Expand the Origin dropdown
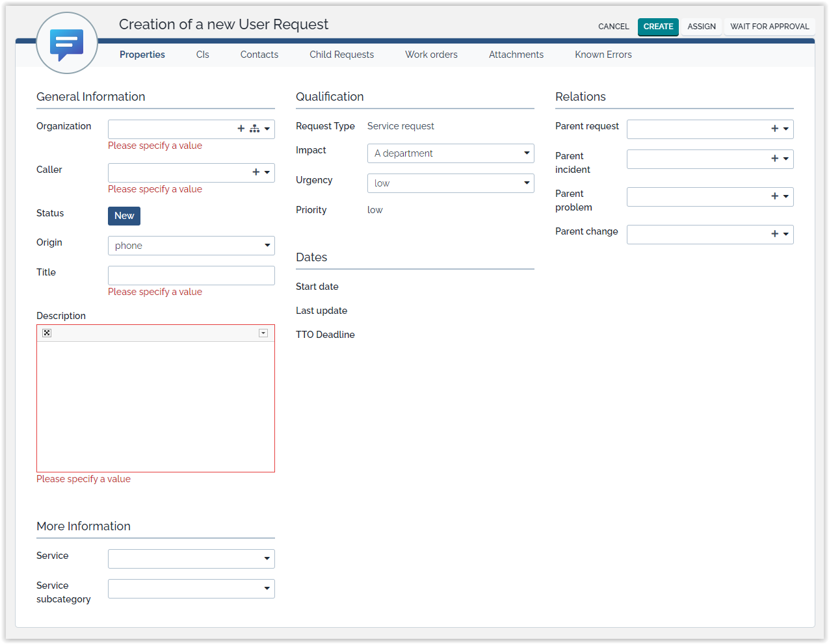This screenshot has height=644, width=829. click(x=191, y=246)
